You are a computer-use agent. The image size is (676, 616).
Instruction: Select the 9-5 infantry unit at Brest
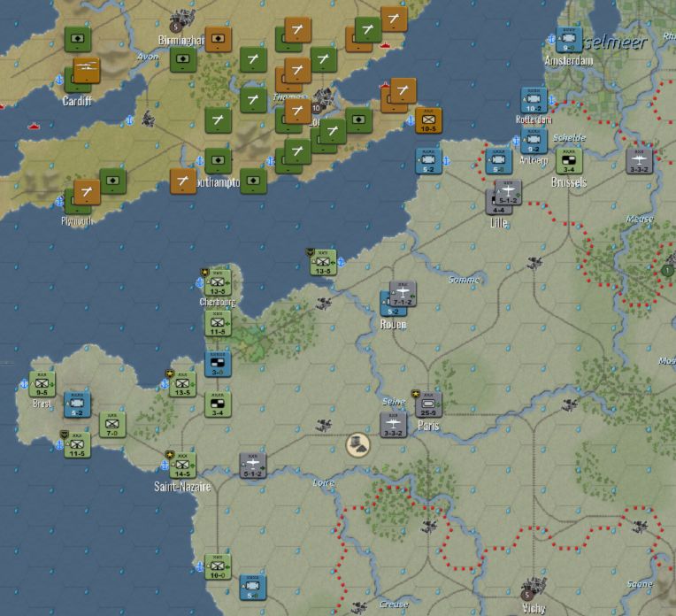pyautogui.click(x=42, y=384)
